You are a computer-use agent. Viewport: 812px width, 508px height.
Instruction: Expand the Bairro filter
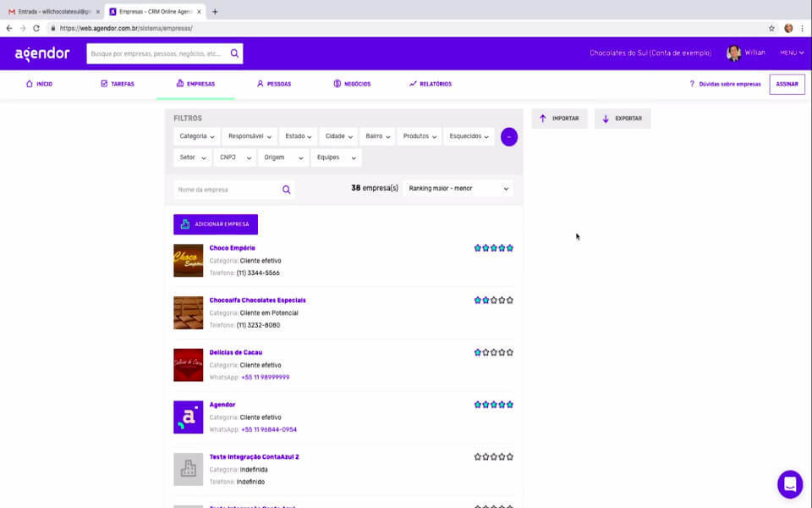[377, 136]
